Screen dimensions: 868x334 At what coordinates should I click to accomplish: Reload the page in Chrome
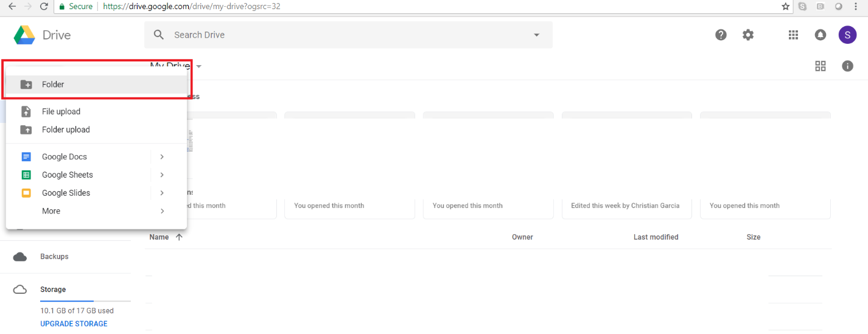coord(44,6)
